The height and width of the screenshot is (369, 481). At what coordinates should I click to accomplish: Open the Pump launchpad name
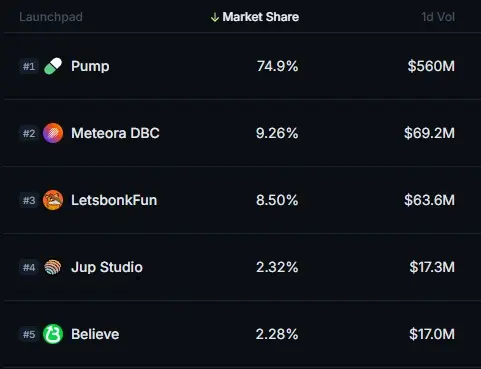[x=90, y=66]
